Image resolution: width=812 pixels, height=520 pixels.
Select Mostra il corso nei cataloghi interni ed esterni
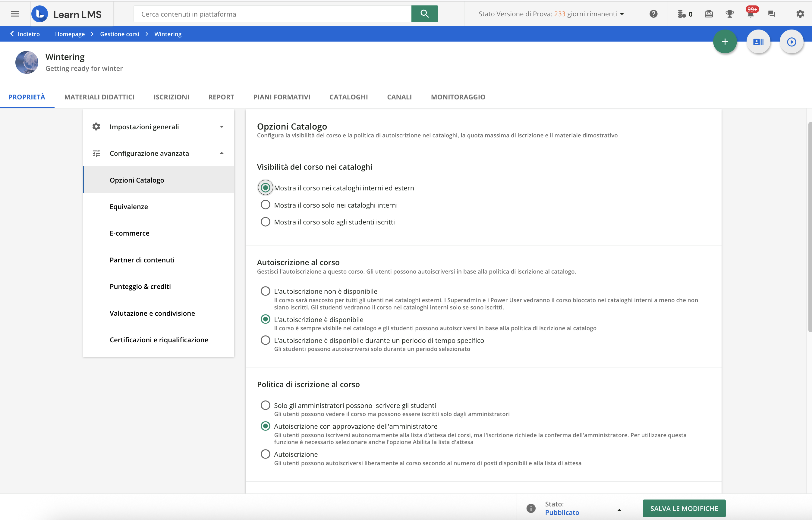(x=266, y=187)
